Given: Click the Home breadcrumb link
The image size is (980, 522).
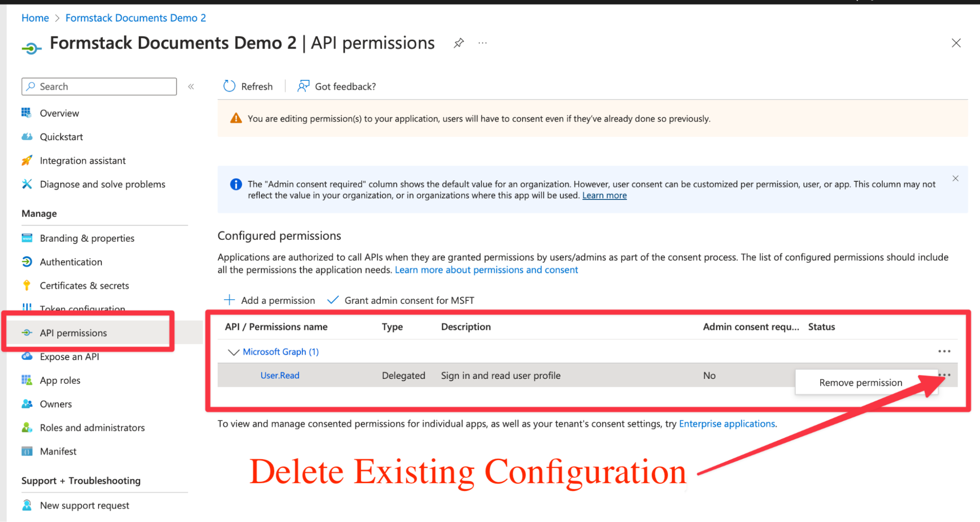Looking at the screenshot, I should click(35, 18).
